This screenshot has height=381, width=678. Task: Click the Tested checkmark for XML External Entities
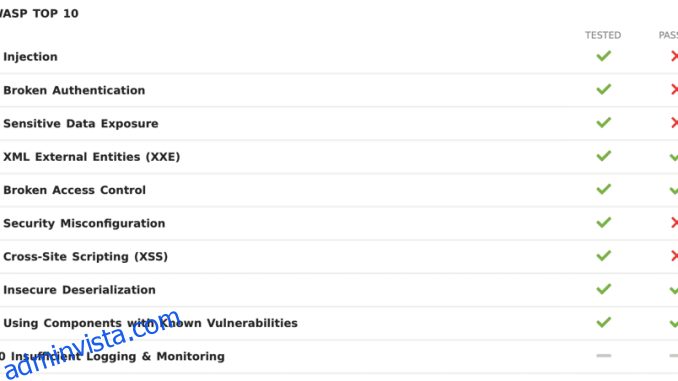click(x=604, y=156)
